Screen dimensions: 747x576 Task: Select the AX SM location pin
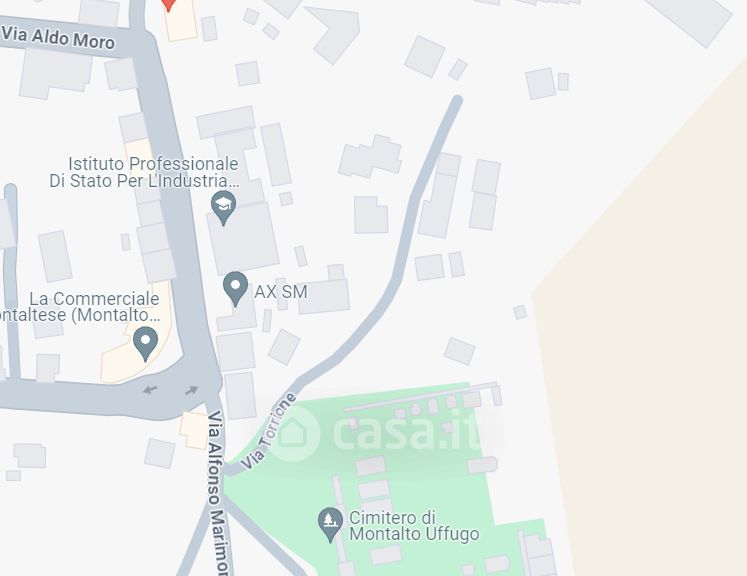tap(235, 289)
